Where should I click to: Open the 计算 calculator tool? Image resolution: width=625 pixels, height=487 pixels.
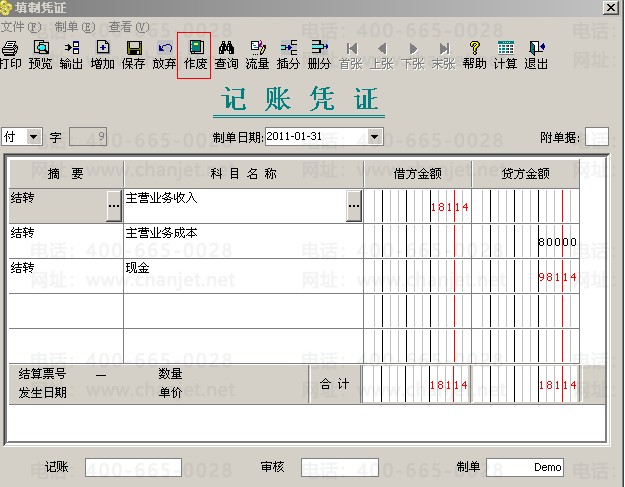click(x=505, y=55)
